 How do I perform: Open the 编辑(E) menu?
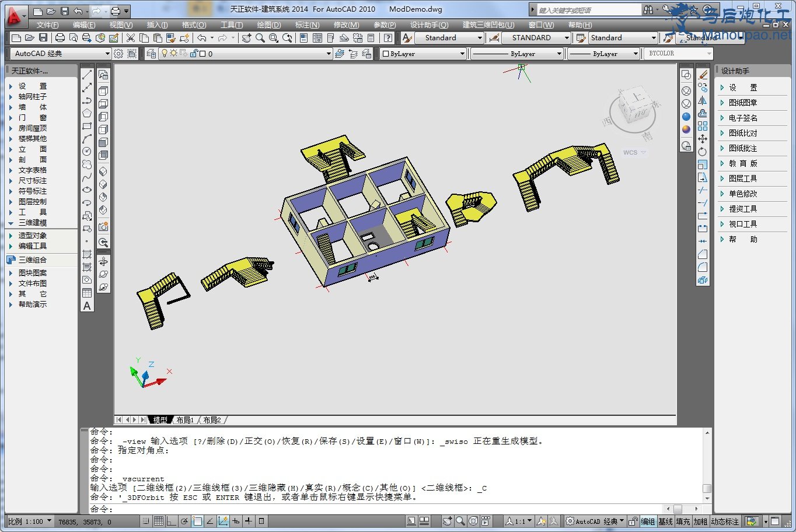click(84, 25)
